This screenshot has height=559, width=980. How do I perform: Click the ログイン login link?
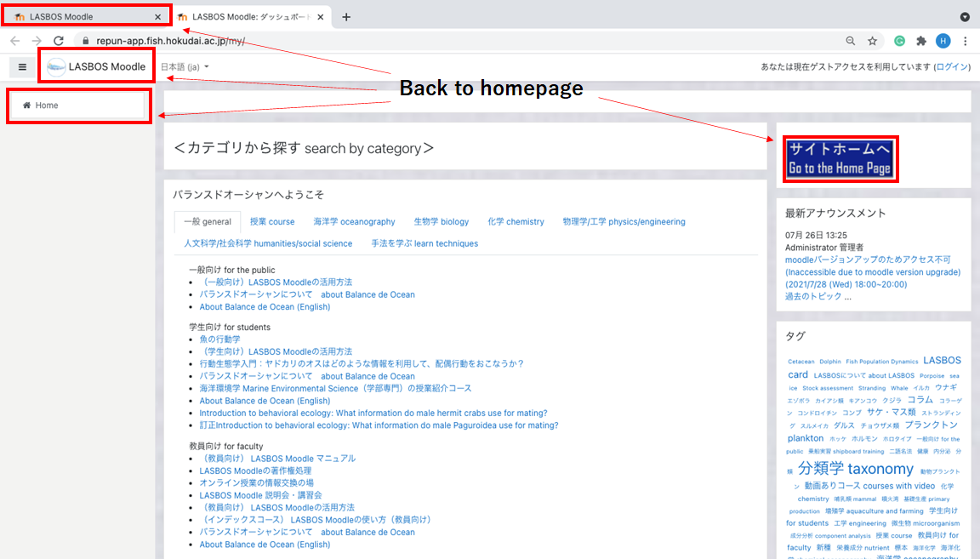[x=952, y=67]
